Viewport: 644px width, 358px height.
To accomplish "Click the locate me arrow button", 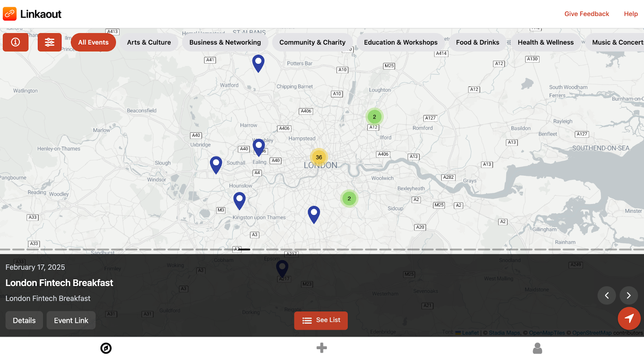I will (629, 319).
